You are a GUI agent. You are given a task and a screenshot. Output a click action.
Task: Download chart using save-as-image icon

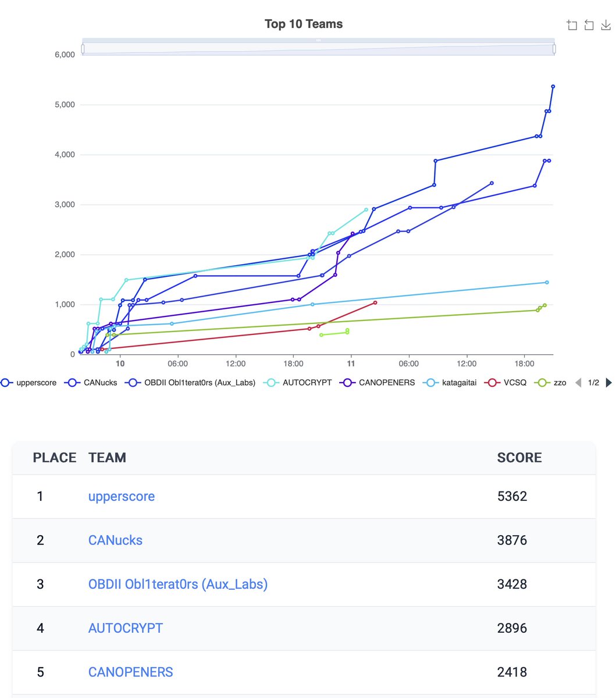[x=606, y=25]
